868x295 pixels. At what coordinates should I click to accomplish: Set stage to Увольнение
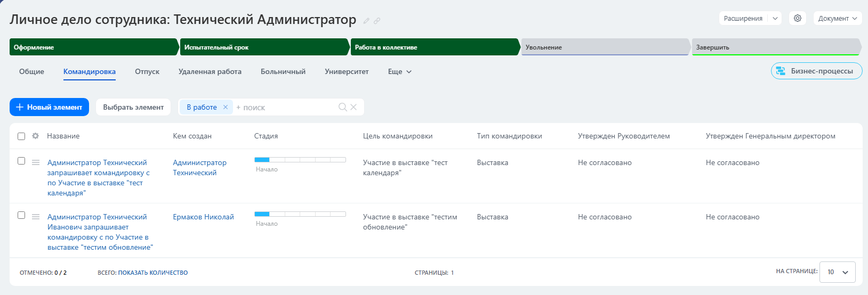pos(606,47)
